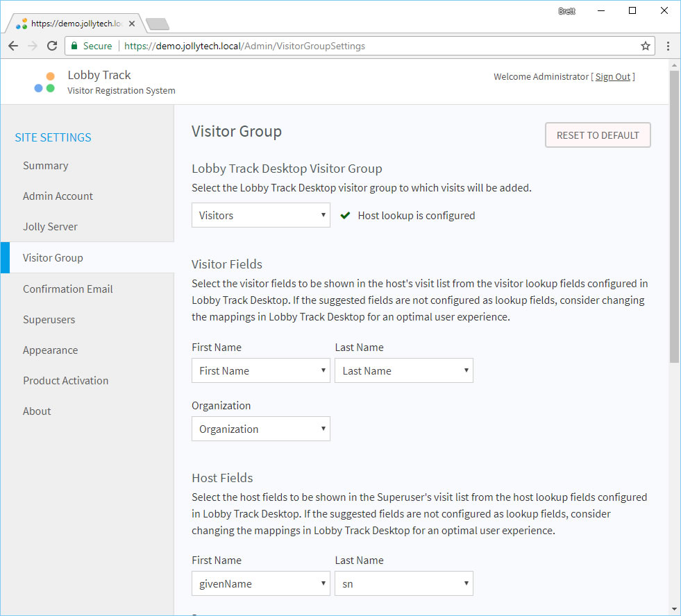Viewport: 681px width, 616px height.
Task: Click the Host Fields heading
Action: (222, 478)
